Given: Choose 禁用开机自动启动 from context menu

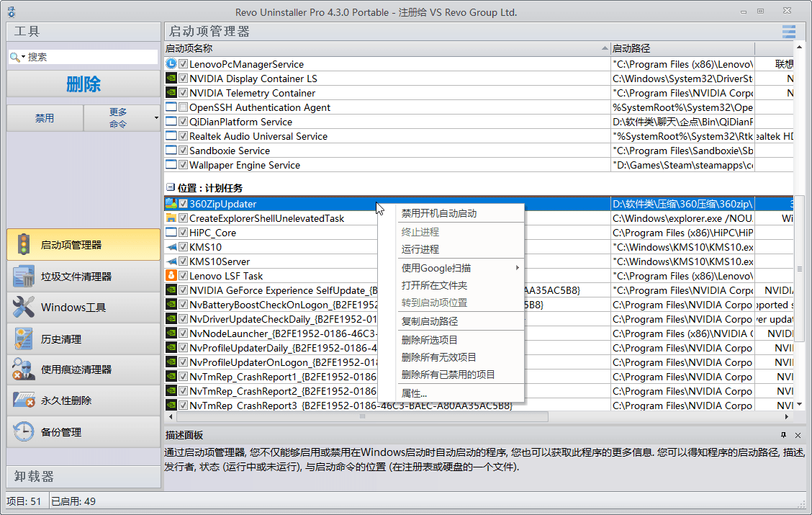Looking at the screenshot, I should (x=438, y=213).
